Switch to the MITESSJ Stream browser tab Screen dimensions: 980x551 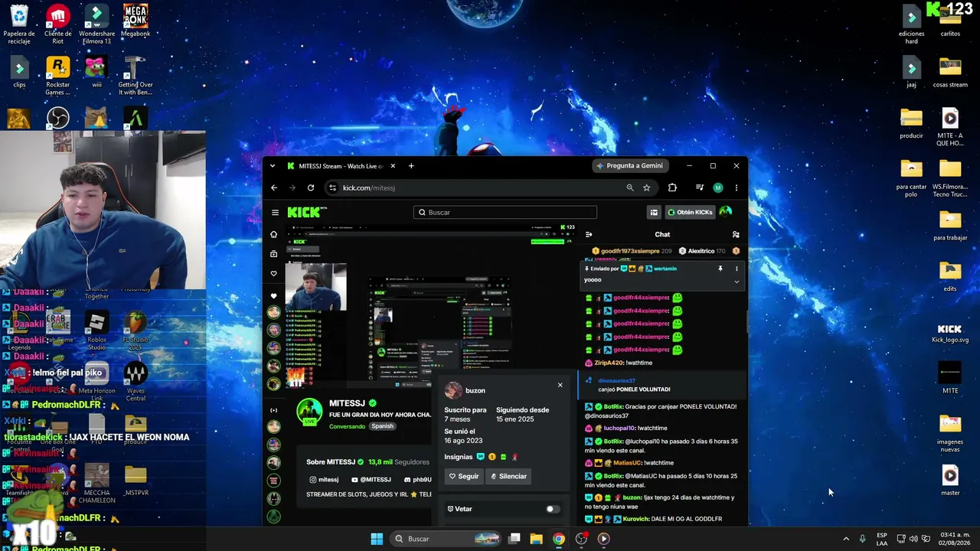coord(340,166)
